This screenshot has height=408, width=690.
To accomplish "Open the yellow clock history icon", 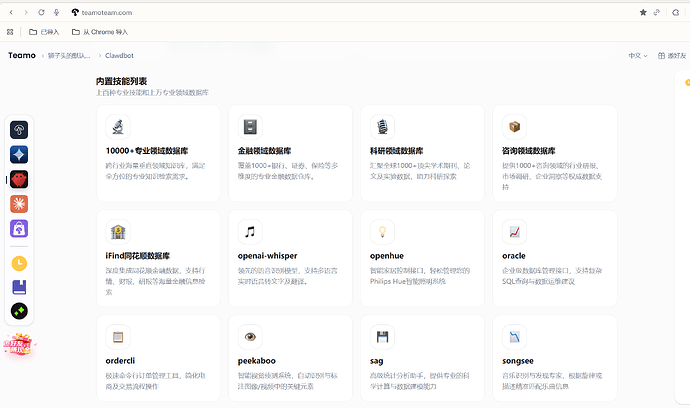I will pyautogui.click(x=19, y=263).
